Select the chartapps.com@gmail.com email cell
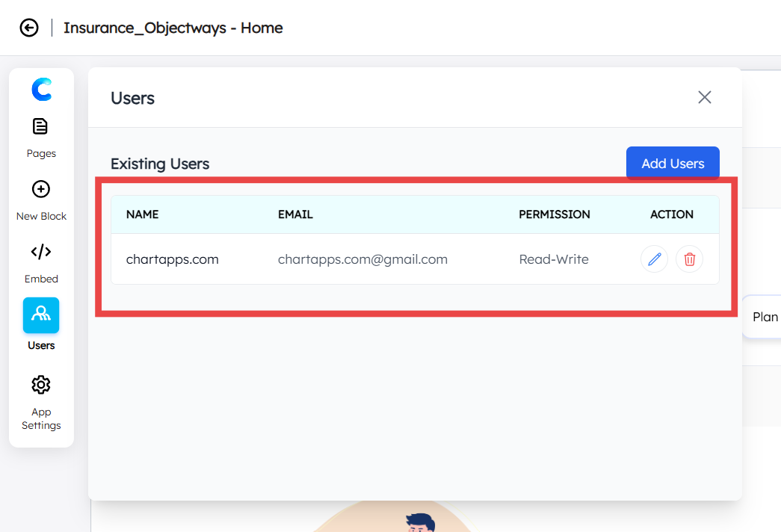 pyautogui.click(x=362, y=259)
